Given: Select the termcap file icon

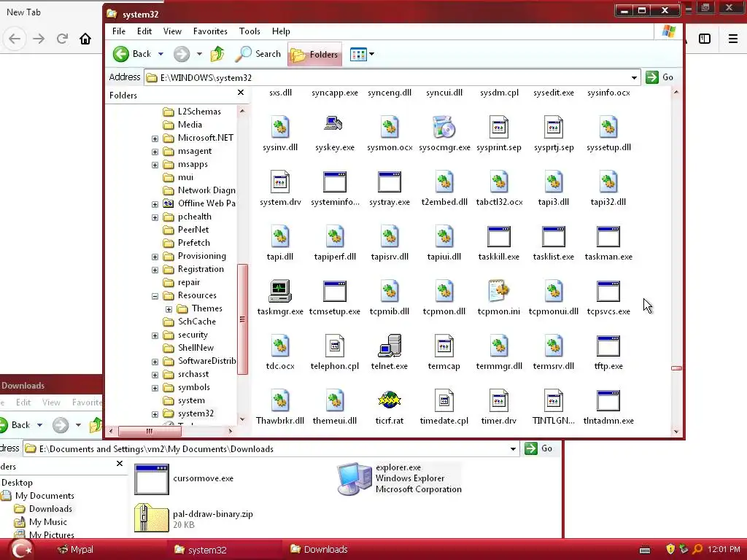Looking at the screenshot, I should (x=444, y=346).
